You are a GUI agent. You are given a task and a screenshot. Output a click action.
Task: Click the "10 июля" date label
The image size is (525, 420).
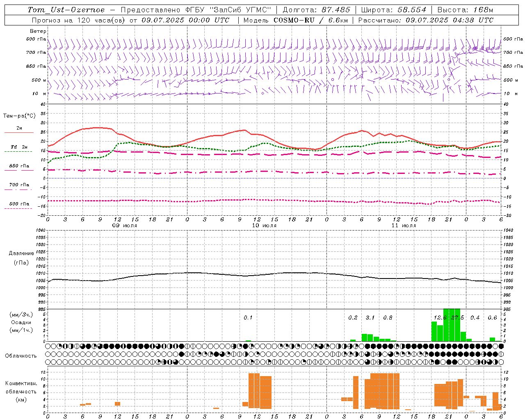(265, 226)
